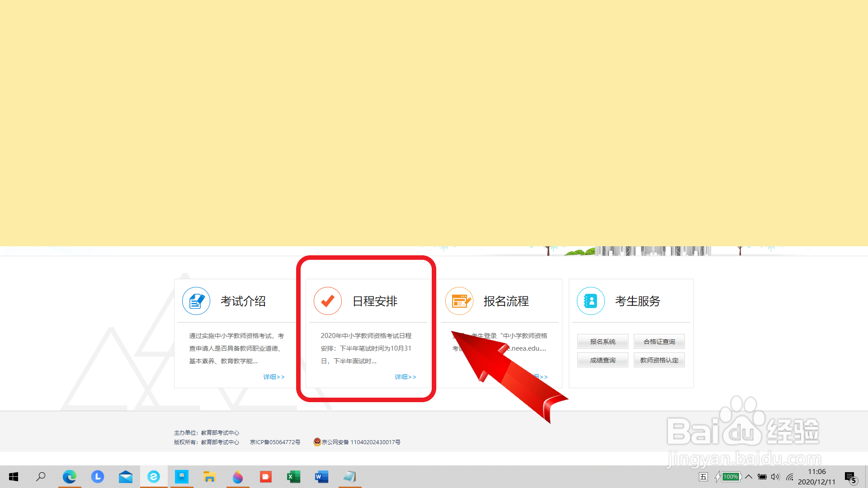Click the 报名流程 form icon
The height and width of the screenshot is (488, 868).
tap(459, 301)
